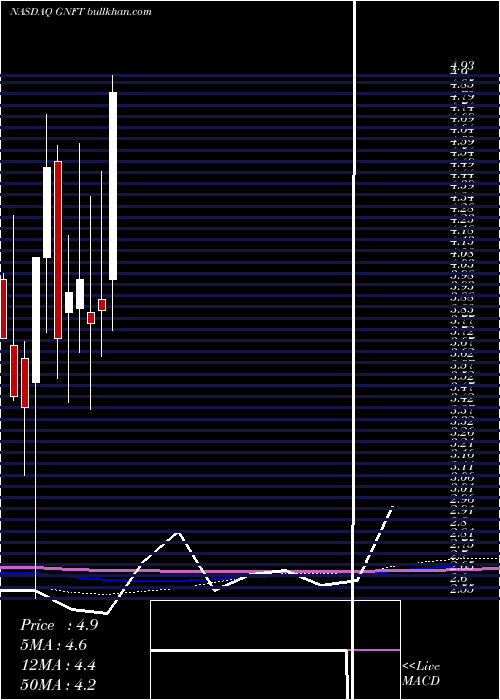The image size is (500, 700).
Task: Click the 'NASDAQ GNFT bullkhan.com' title text
Action: pos(81,12)
